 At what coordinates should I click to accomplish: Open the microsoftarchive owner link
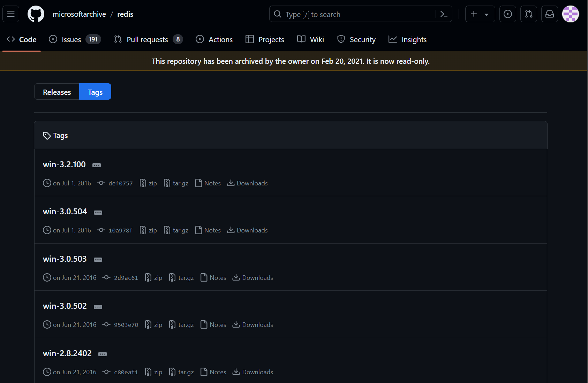(79, 14)
